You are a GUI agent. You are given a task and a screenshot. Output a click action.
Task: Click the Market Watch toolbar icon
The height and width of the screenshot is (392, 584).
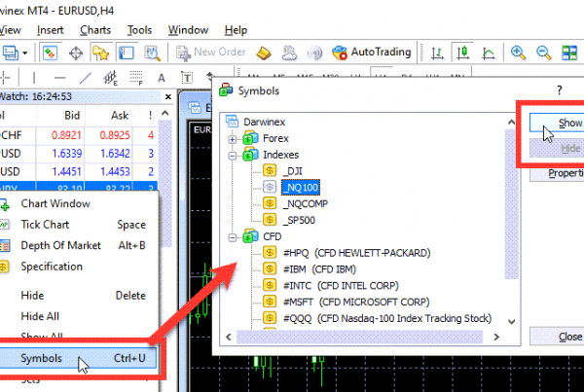pos(51,53)
